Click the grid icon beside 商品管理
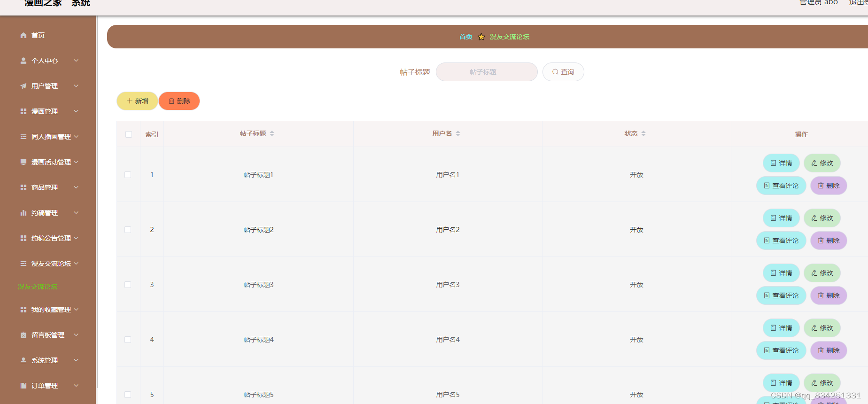Viewport: 868px width, 404px height. pos(23,187)
